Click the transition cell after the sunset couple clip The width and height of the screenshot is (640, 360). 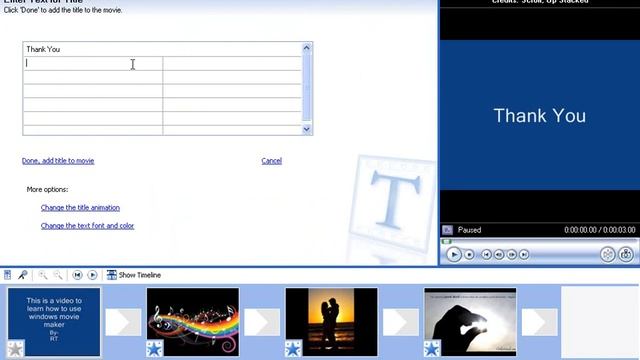click(401, 322)
